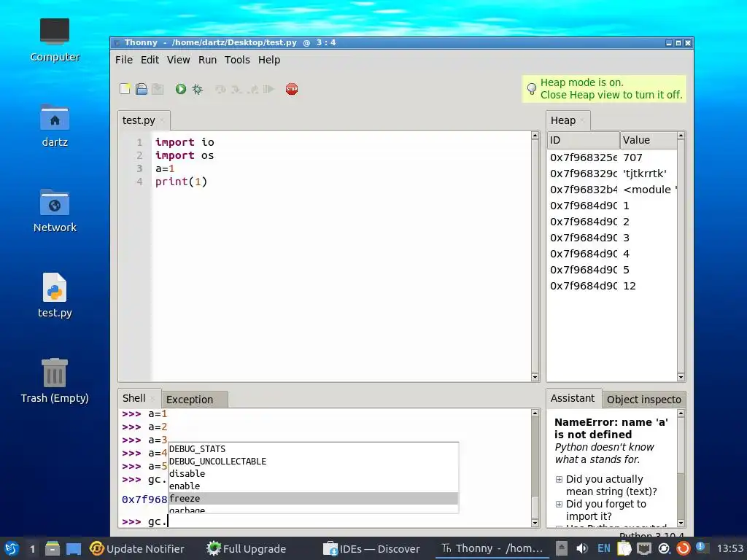Click the Step over debug icon
This screenshot has width=747, height=560.
[x=220, y=89]
